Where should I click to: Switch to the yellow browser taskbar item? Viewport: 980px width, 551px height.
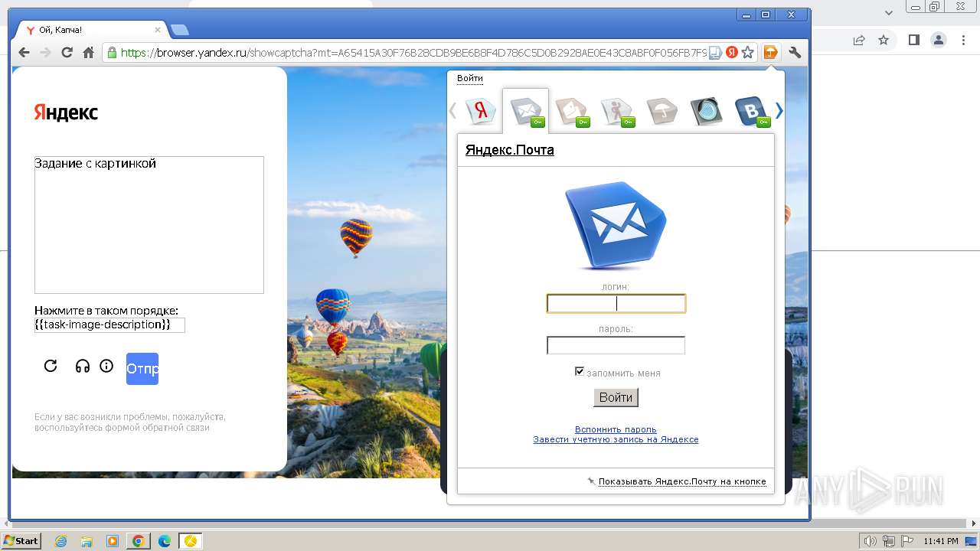tap(190, 541)
